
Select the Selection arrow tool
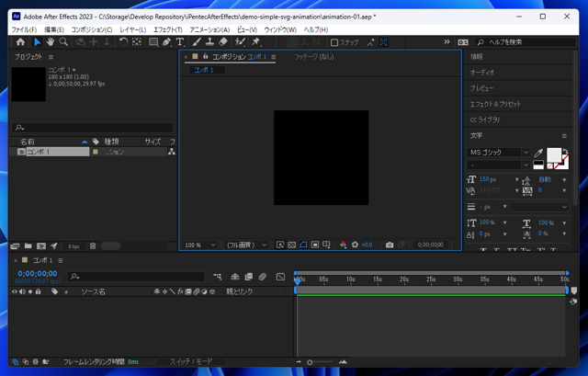tap(37, 42)
